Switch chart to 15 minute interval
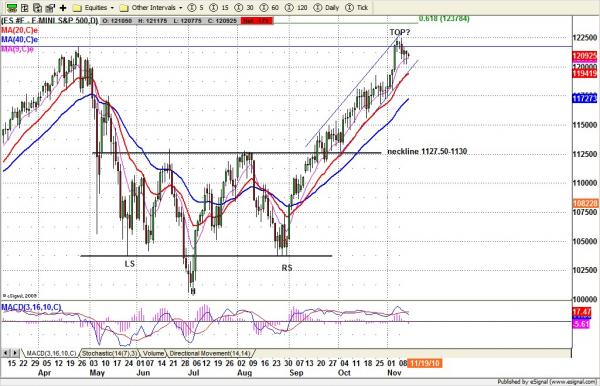 tap(219, 8)
